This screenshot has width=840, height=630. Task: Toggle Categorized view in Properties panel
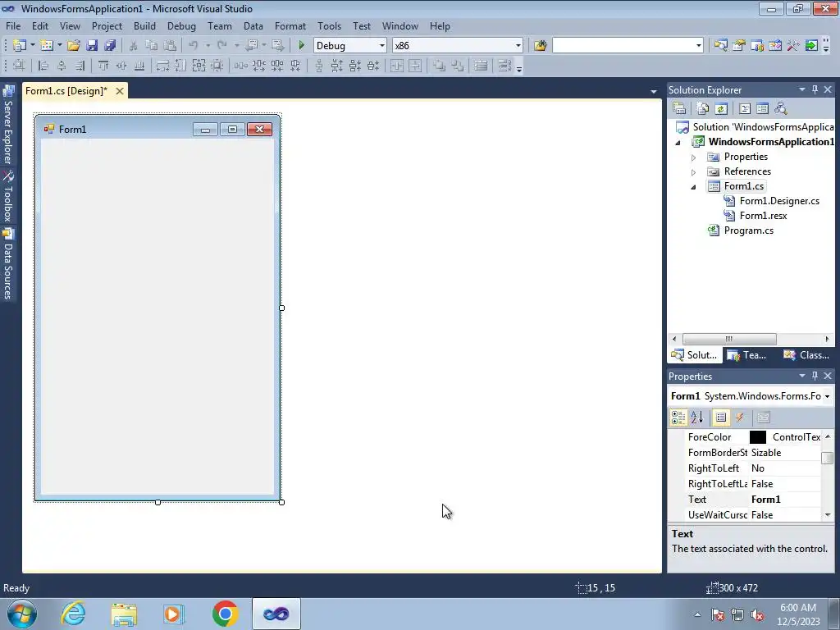678,418
